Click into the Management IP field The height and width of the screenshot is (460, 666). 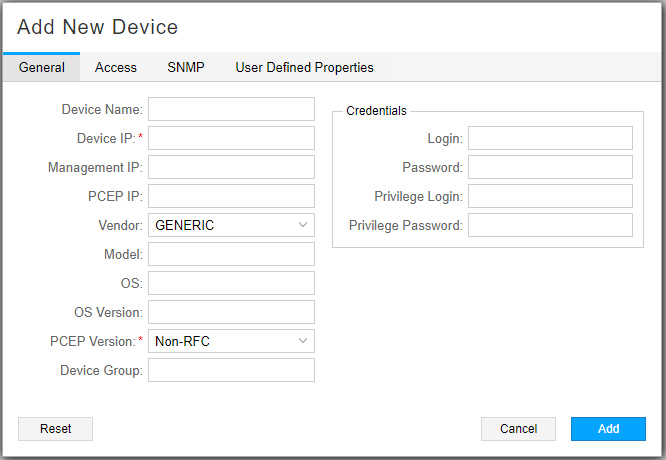[231, 167]
